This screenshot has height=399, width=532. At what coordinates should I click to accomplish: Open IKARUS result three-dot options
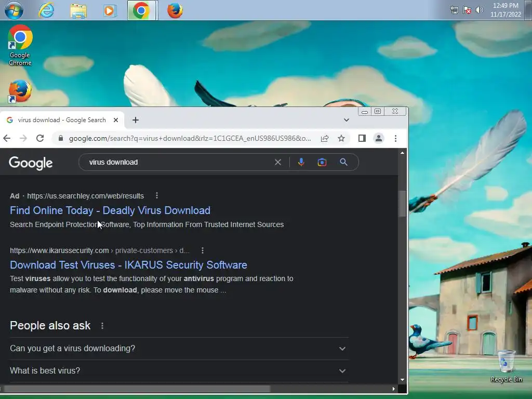pos(203,250)
